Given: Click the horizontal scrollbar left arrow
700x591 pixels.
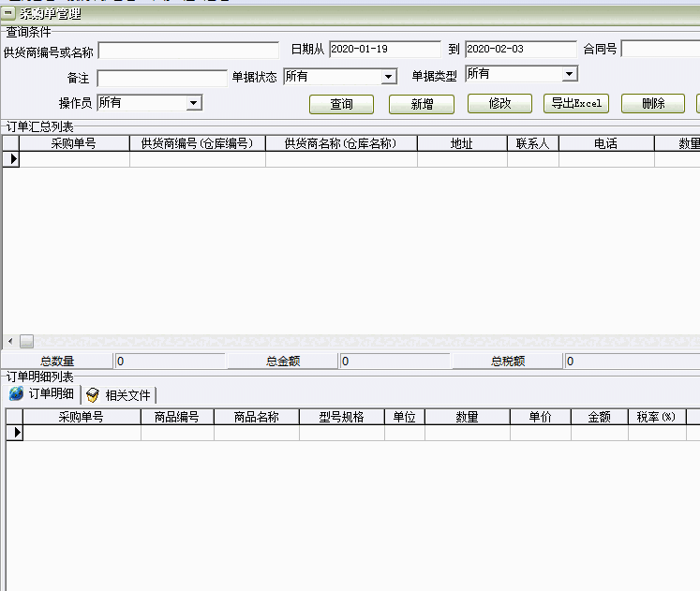Looking at the screenshot, I should pos(10,342).
